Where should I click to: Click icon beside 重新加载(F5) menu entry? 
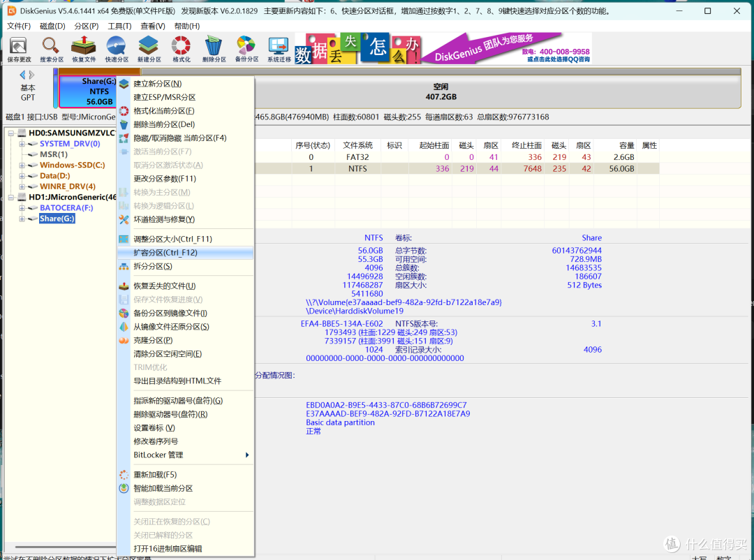pos(124,475)
